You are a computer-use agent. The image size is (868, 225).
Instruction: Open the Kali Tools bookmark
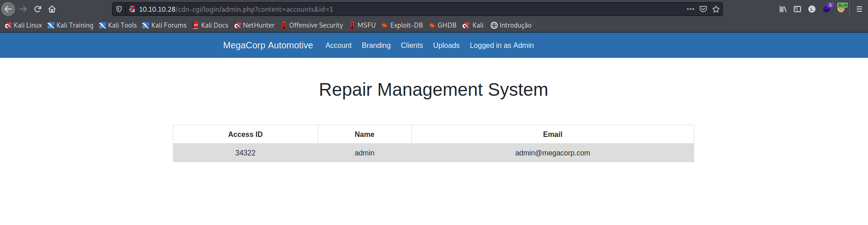(x=118, y=25)
